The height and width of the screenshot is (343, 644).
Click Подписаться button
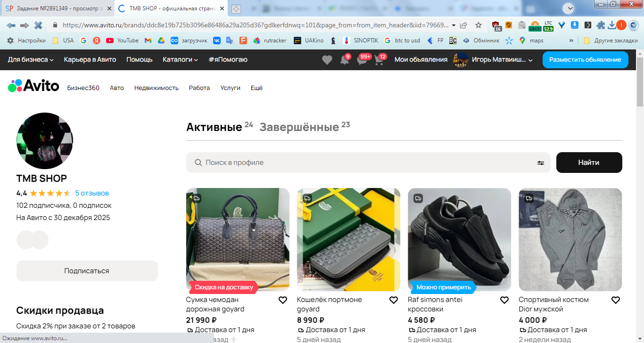[87, 271]
